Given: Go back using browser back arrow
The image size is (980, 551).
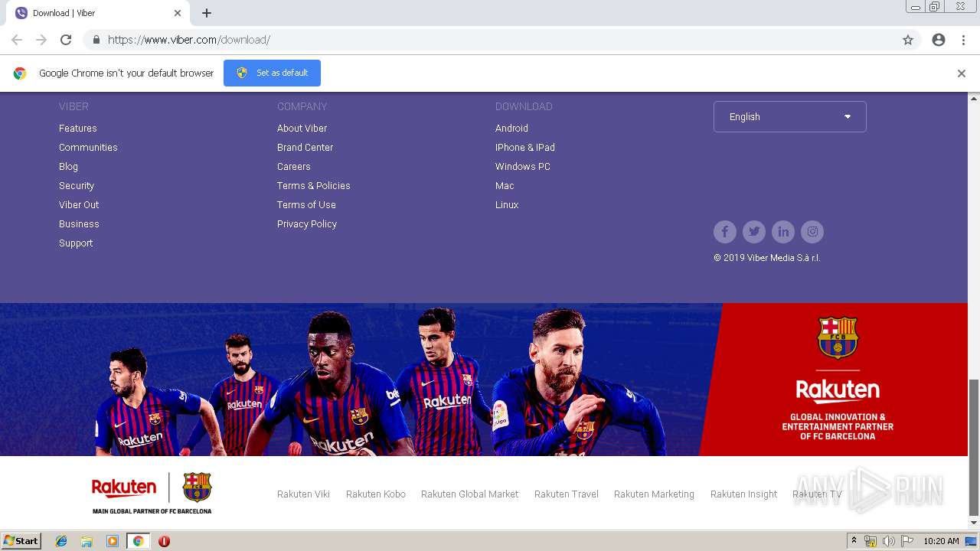Looking at the screenshot, I should (17, 40).
